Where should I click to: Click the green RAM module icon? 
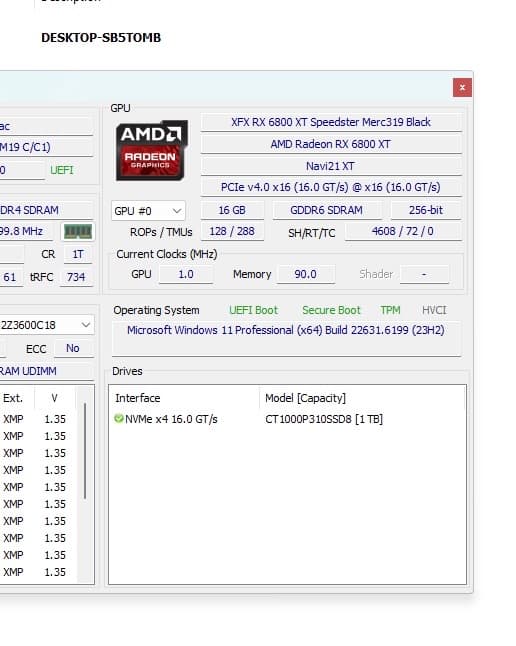[77, 232]
